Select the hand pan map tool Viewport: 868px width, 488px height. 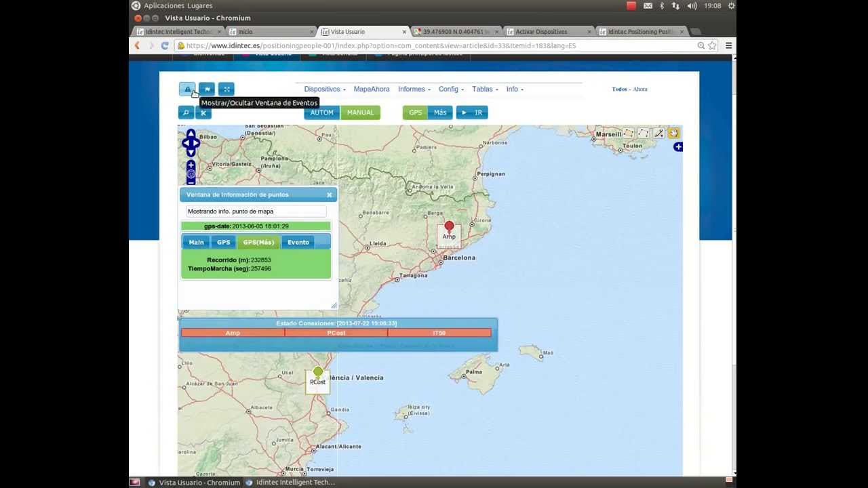click(x=673, y=134)
